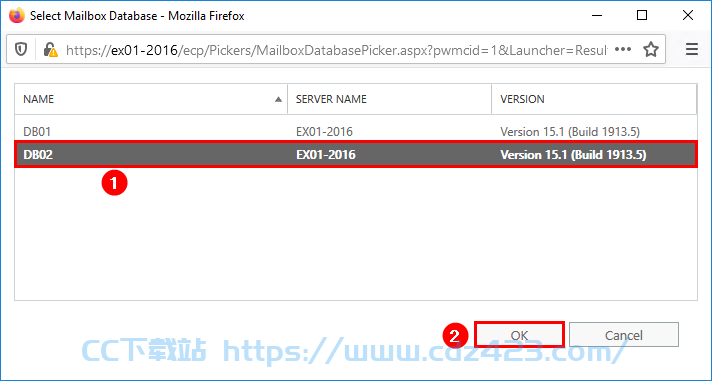Screen dimensions: 712x381
Task: Click EX01-2016 server in DB01 row
Action: (x=324, y=132)
